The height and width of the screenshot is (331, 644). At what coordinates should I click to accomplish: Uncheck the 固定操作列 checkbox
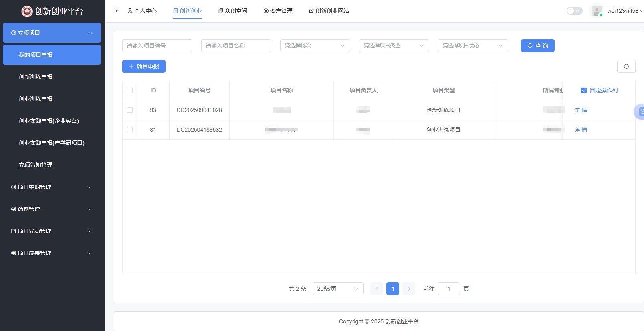[584, 90]
